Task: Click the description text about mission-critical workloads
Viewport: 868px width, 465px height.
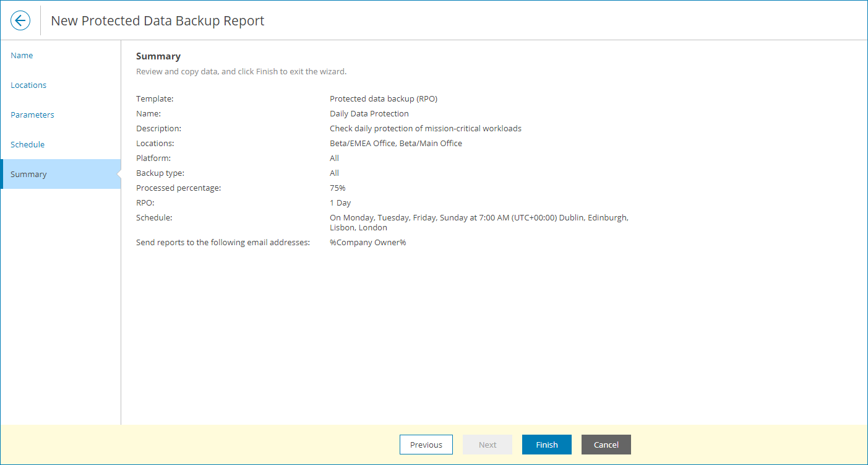Action: [426, 128]
